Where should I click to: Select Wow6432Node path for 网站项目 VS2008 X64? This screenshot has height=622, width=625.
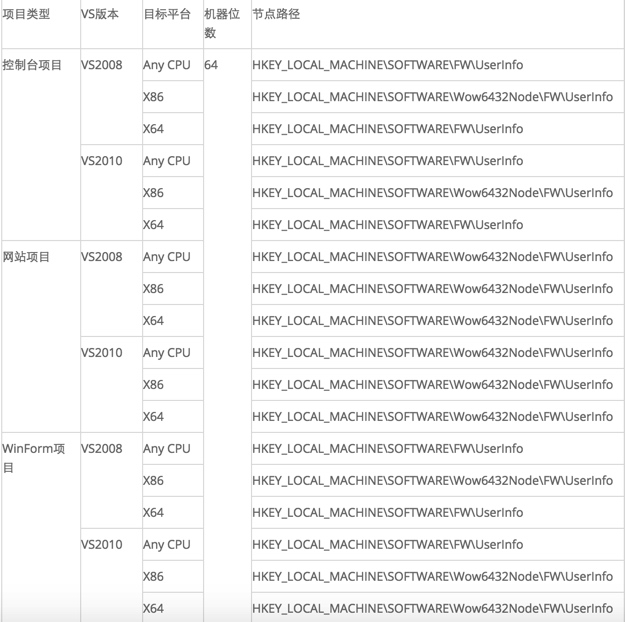[x=438, y=321]
